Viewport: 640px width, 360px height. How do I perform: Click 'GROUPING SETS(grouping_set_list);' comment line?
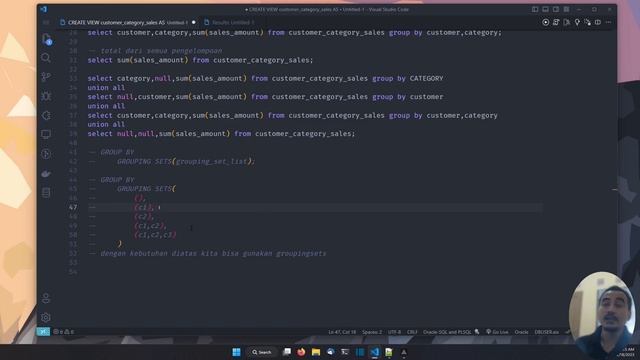(186, 161)
